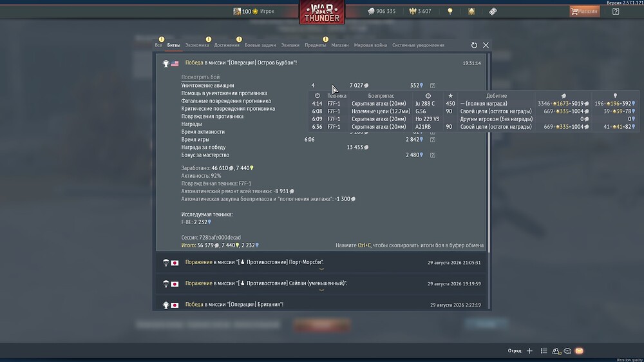The width and height of the screenshot is (644, 362).
Task: Click the Уничтожение авиации row label
Action: click(208, 86)
